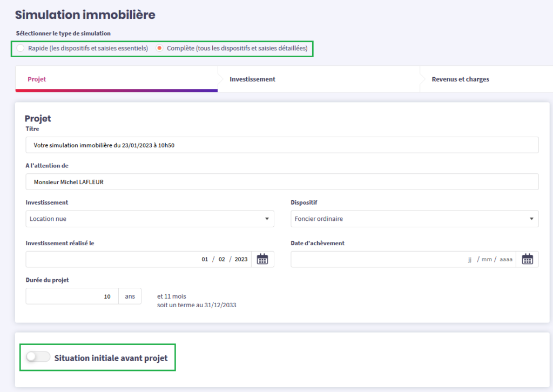
Task: Open the calendar picker for Date d'achèvement
Action: 527,259
